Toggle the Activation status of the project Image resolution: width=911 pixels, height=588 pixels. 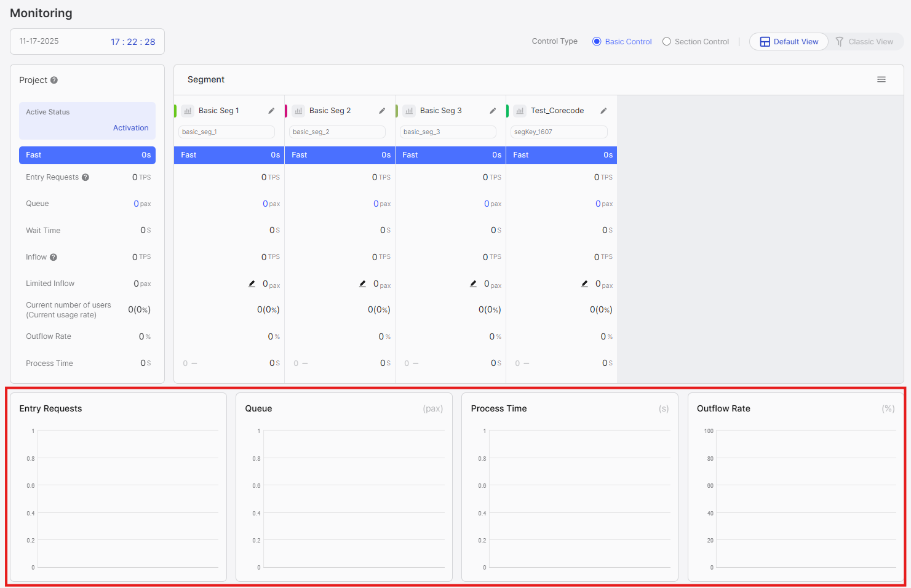(130, 128)
